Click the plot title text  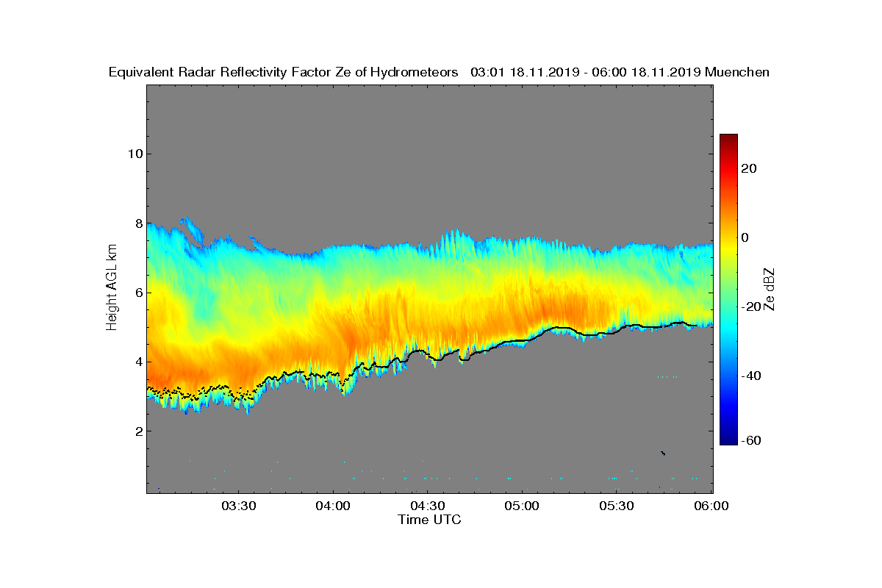[x=440, y=72]
